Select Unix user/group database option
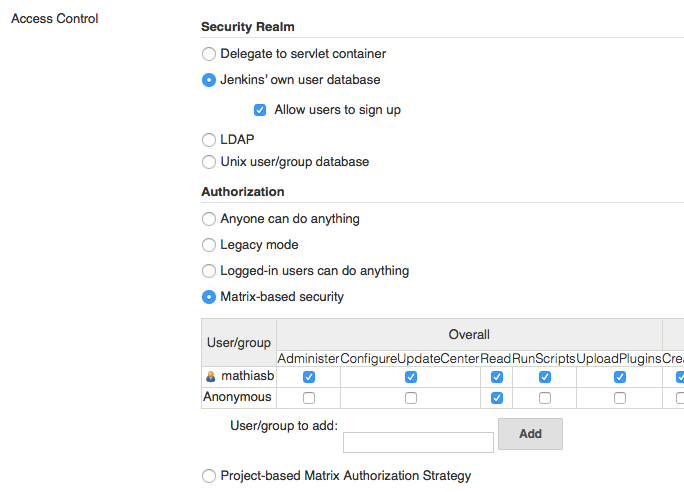 coord(209,162)
